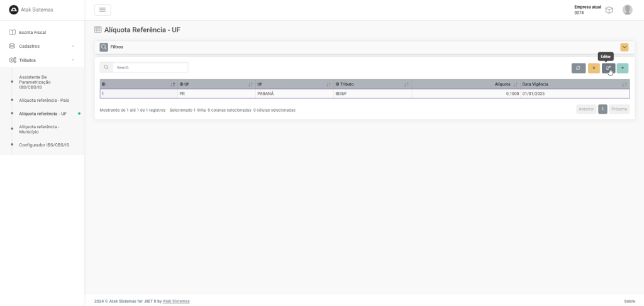Screen dimensions: 644x306
Task: Open Escrita Fiscal in the sidebar
Action: (x=32, y=32)
